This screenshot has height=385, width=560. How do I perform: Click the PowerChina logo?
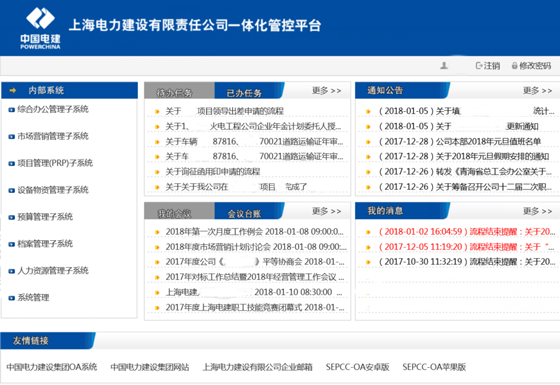pyautogui.click(x=40, y=28)
